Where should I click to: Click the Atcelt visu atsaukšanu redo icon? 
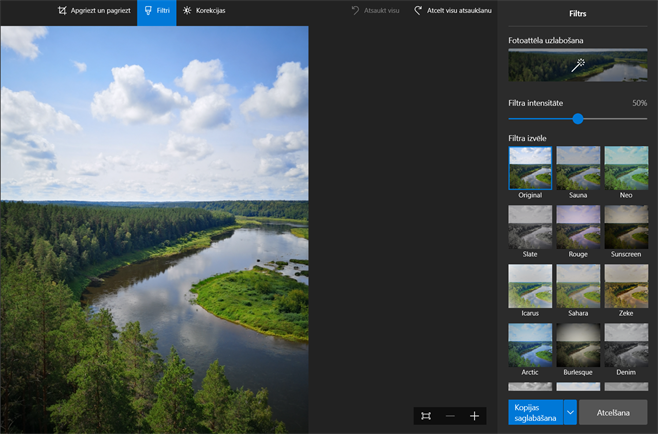coord(418,10)
